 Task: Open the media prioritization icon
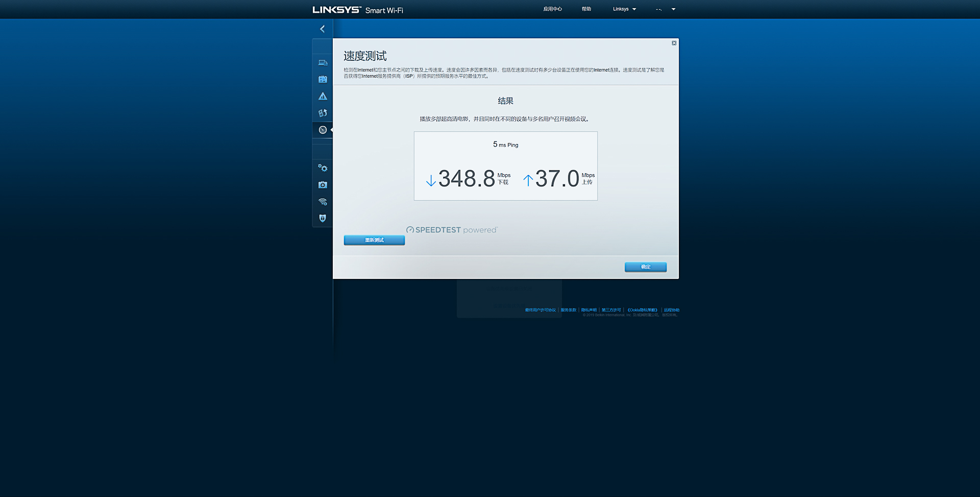point(322,113)
